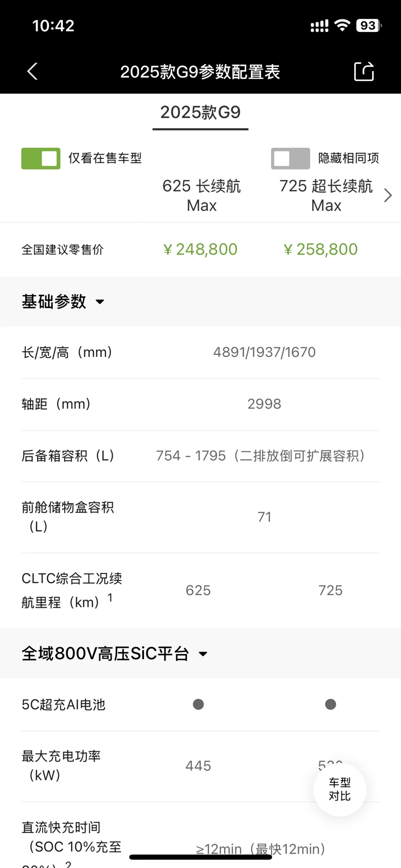Tap the ¥248,800 price
The height and width of the screenshot is (868, 401).
[200, 249]
